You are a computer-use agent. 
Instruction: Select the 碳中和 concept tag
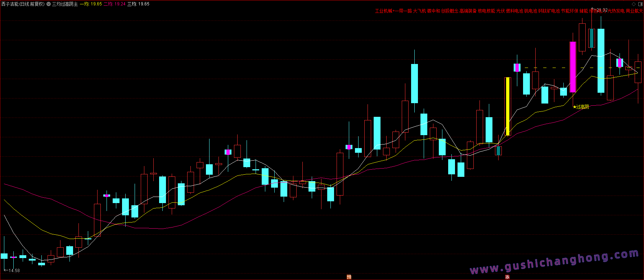[x=433, y=11]
